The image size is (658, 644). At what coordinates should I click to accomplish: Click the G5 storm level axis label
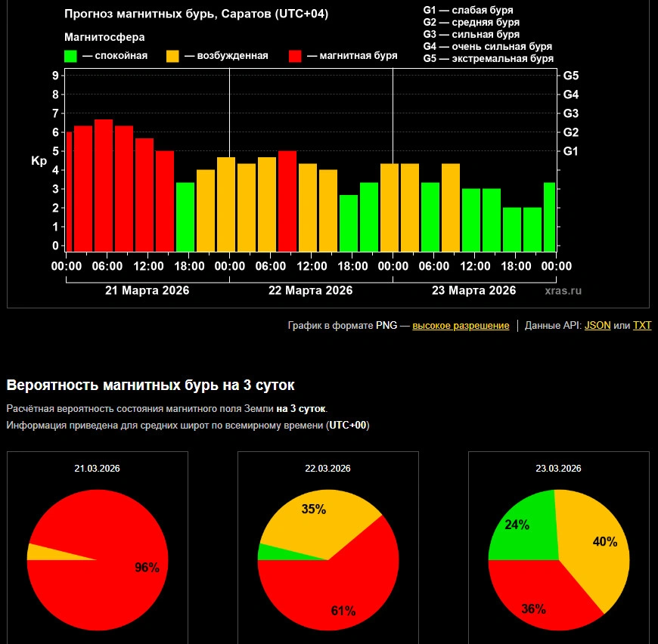click(x=571, y=76)
